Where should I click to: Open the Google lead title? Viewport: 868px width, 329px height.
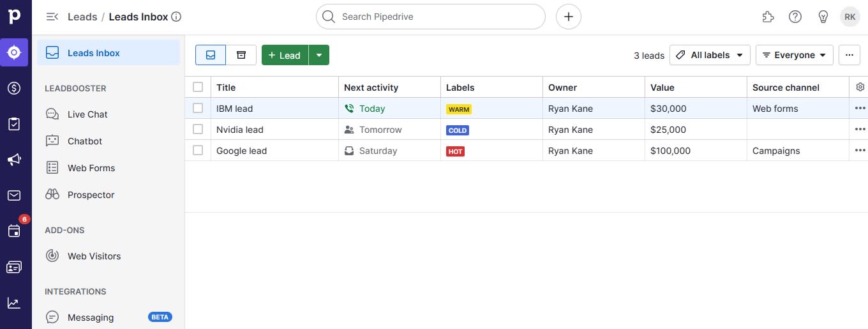coord(241,151)
